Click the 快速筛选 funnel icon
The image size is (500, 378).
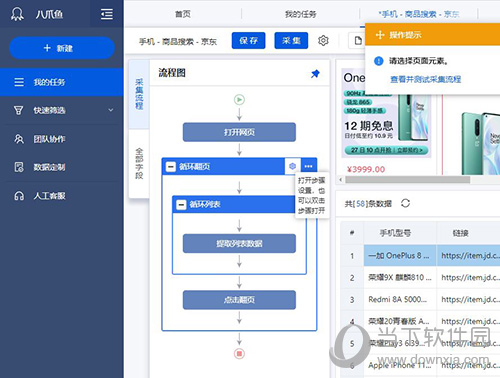[18, 110]
